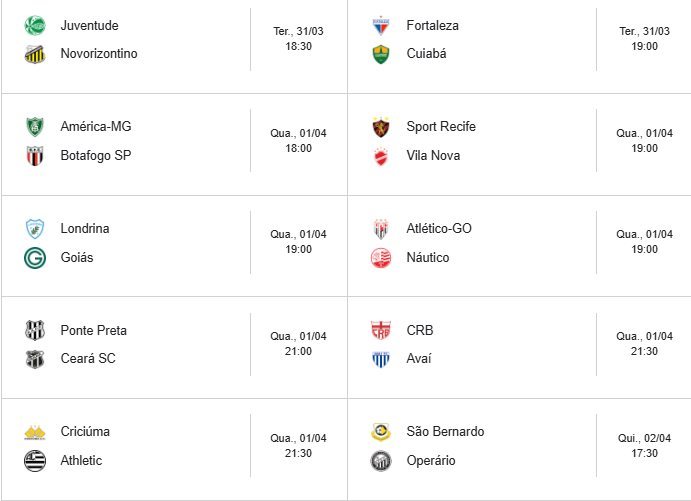The height and width of the screenshot is (501, 691).
Task: Open the Botafogo SP team link
Action: [95, 156]
